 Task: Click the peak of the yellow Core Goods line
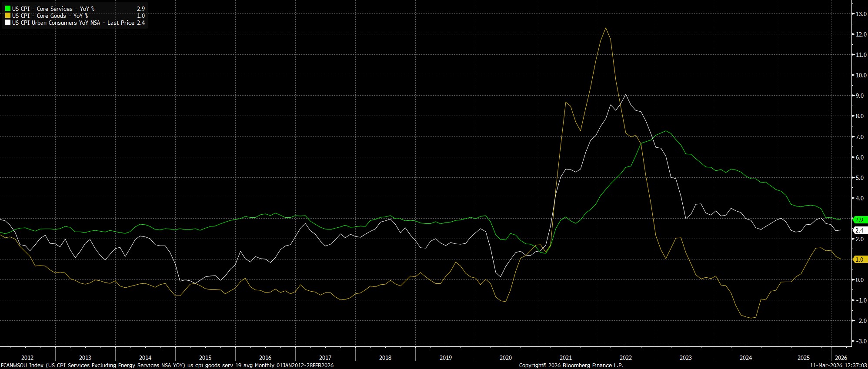[605, 28]
